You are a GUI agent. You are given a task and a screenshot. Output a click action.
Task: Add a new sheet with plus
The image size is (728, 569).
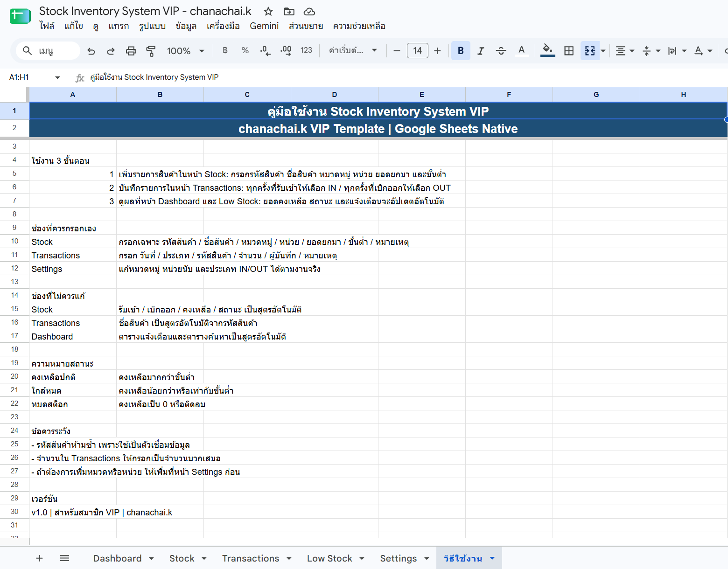pos(40,558)
